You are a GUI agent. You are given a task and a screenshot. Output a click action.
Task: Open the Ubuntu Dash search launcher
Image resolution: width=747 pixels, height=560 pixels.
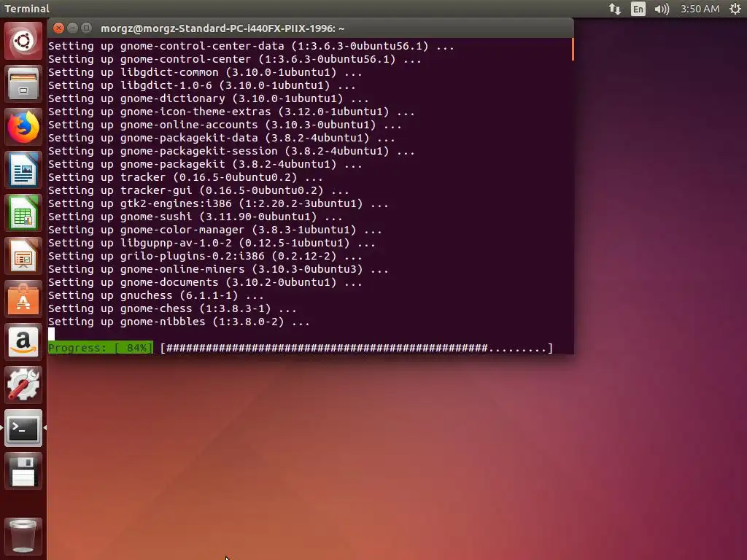click(x=23, y=41)
